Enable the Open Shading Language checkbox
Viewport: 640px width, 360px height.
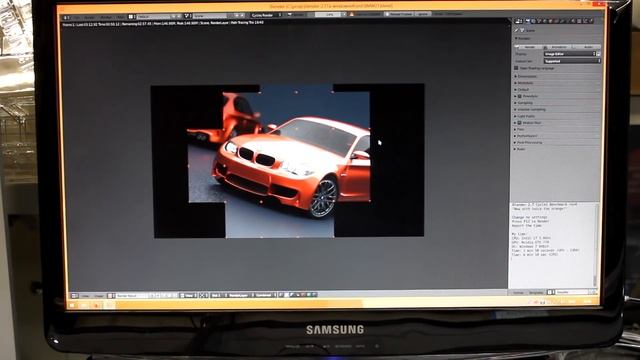516,68
